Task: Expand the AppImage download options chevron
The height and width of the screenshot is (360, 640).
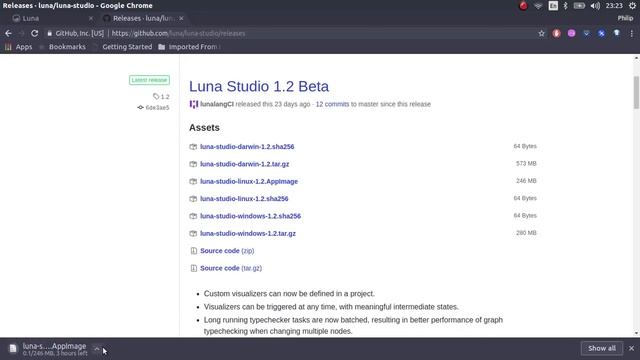Action: (96, 349)
